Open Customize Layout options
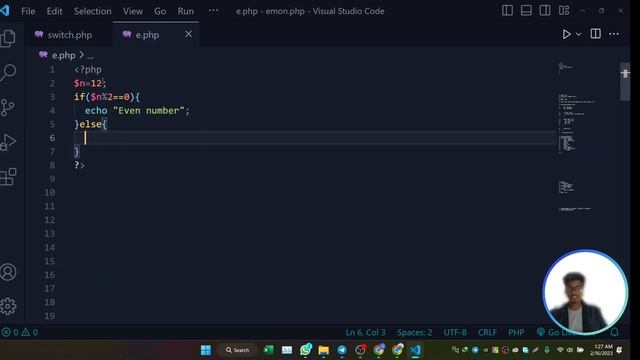The width and height of the screenshot is (640, 360). (564, 11)
